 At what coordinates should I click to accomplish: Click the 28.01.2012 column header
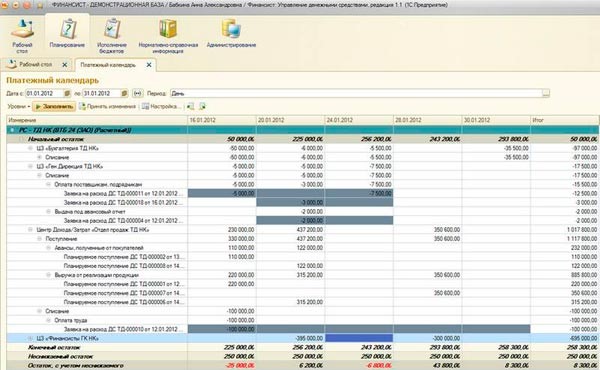427,120
